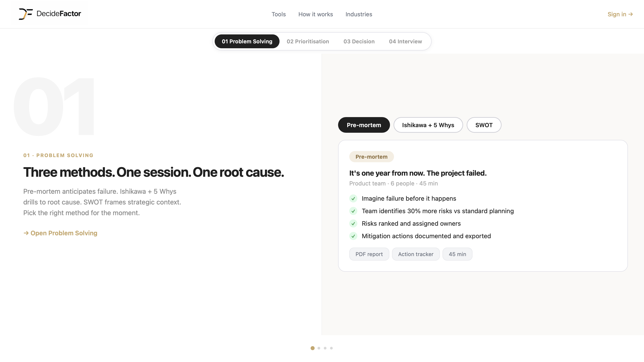Click heading Three methods. One session. One root cause.
Image resolution: width=644 pixels, height=362 pixels.
[x=153, y=172]
